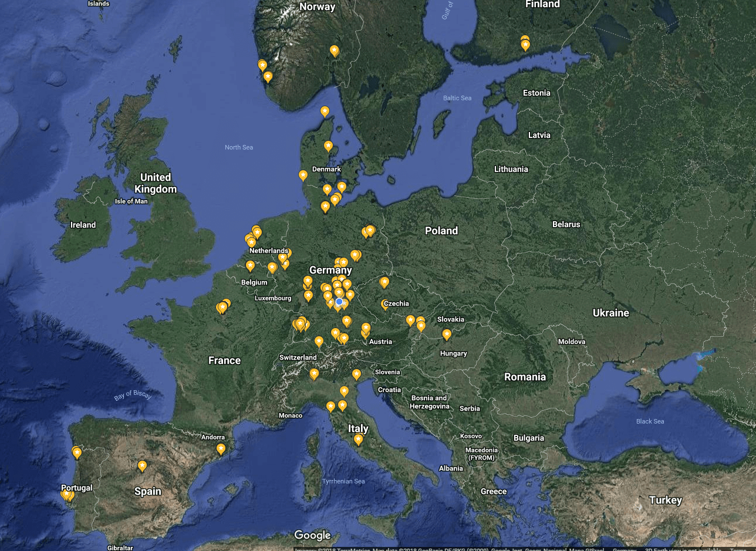Screen dimensions: 756x551
Task: Select the starred pin west of Denmark
Action: (303, 175)
